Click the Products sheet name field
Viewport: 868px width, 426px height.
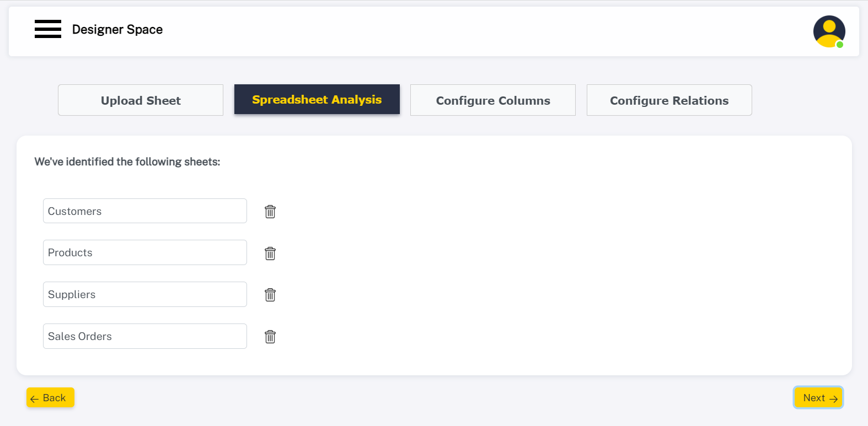click(144, 252)
